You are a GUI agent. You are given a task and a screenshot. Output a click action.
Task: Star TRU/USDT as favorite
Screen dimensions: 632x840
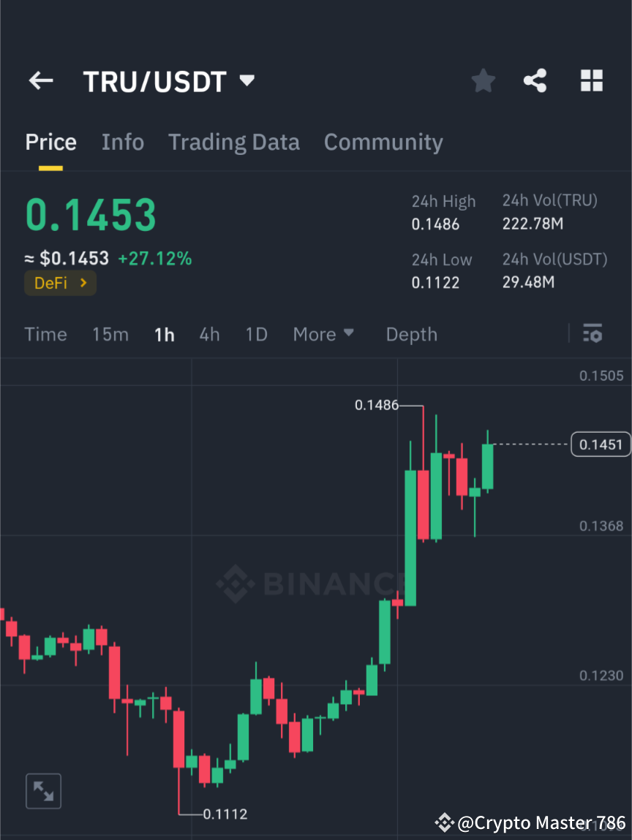[x=483, y=80]
